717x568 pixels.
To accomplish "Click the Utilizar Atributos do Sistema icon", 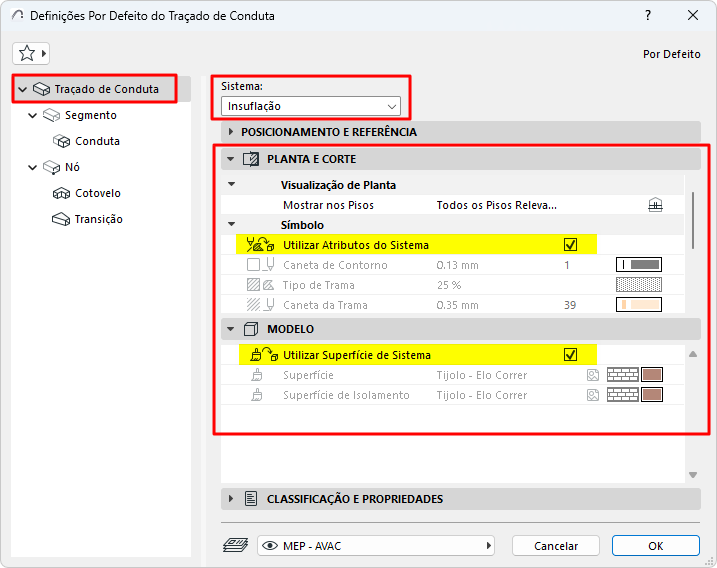I will point(260,245).
